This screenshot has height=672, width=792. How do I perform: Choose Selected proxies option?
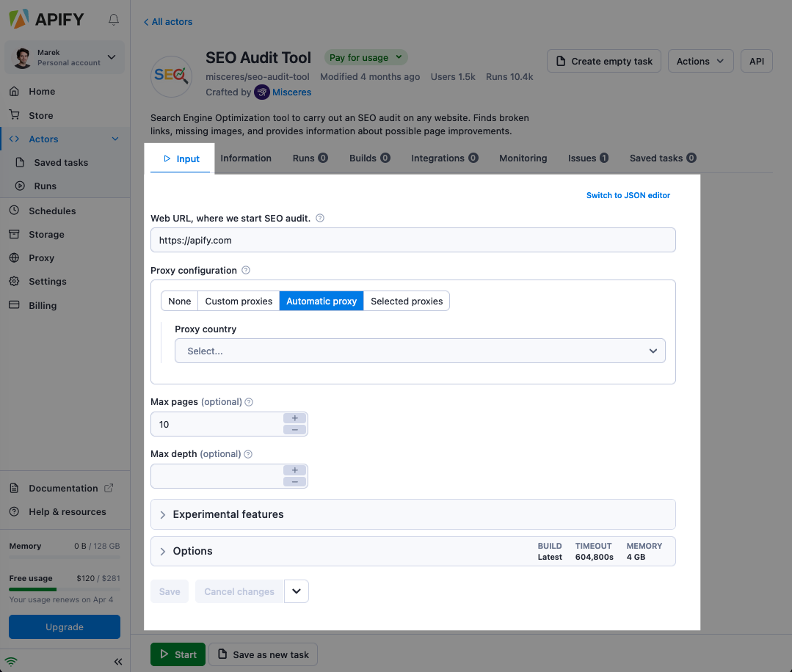tap(406, 301)
